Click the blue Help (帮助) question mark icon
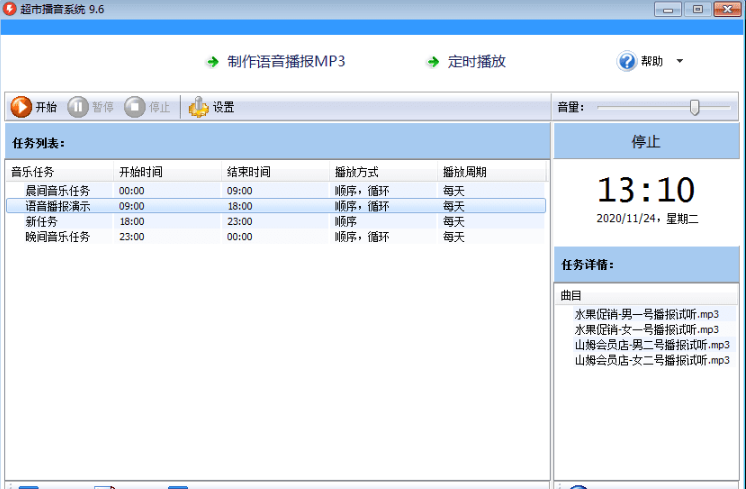The height and width of the screenshot is (489, 746). (x=627, y=62)
